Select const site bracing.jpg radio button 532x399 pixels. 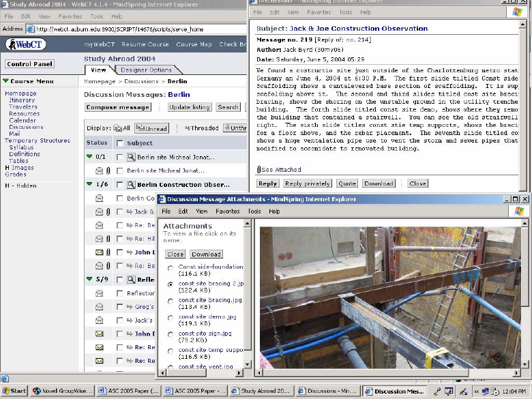click(x=171, y=301)
